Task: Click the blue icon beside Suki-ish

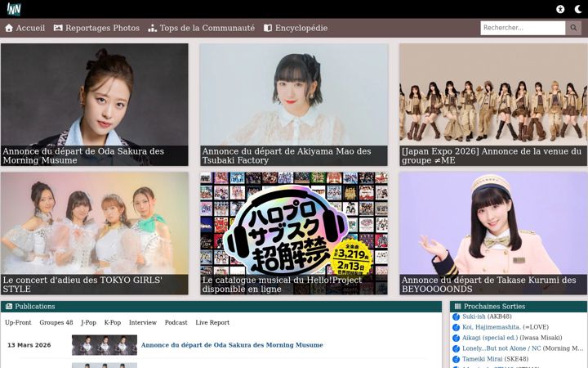Action: (456, 317)
